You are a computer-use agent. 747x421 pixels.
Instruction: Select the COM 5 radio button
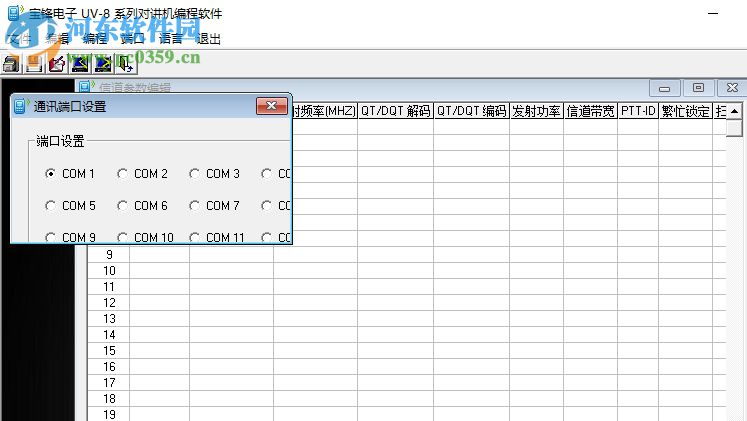click(50, 206)
